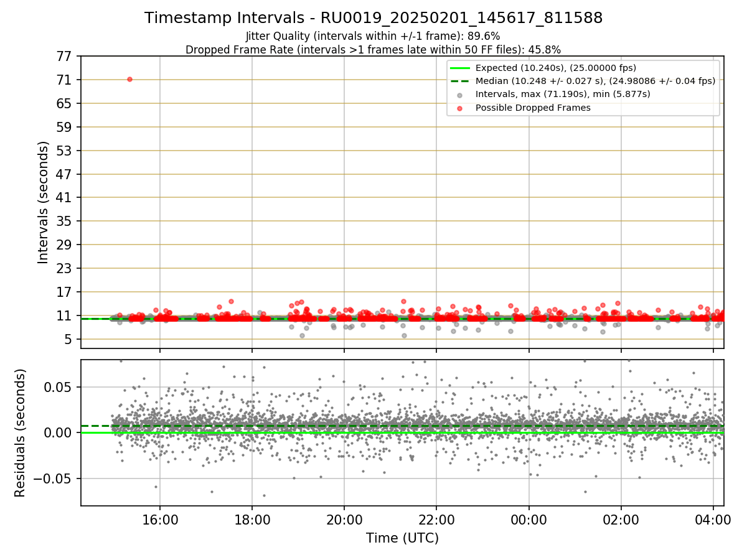This screenshot has width=747, height=560.
Task: Click the '5' y-axis tick label
Action: [x=70, y=340]
